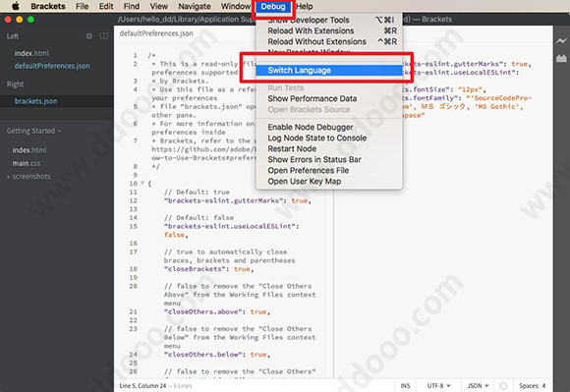Viewport: 570px width, 392px height.
Task: Choose Show Errors in Status Bar
Action: pos(329,159)
